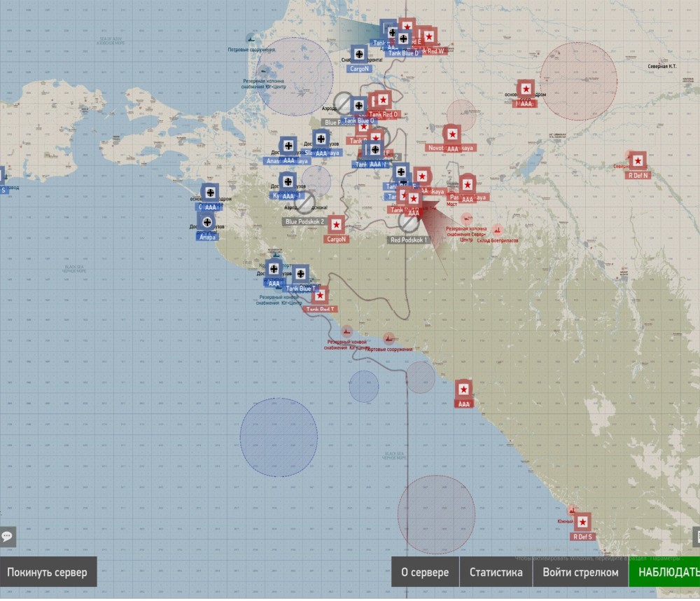Open the Статистика tab
The height and width of the screenshot is (601, 700).
click(x=496, y=572)
